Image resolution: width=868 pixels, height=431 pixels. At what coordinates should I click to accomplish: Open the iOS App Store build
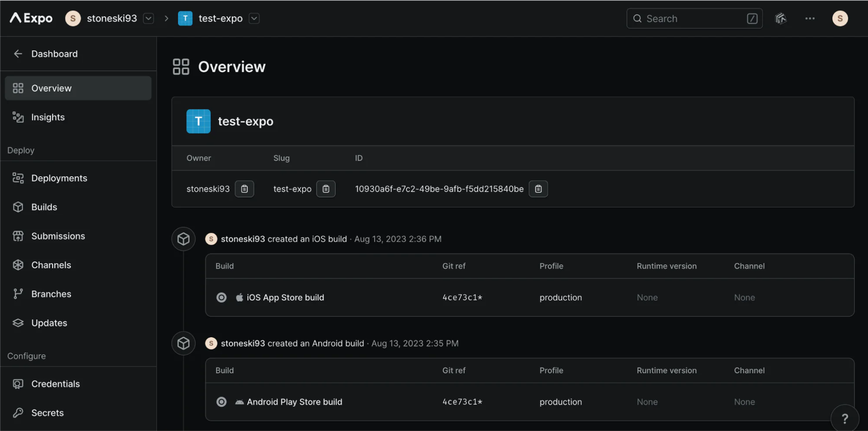coord(285,297)
